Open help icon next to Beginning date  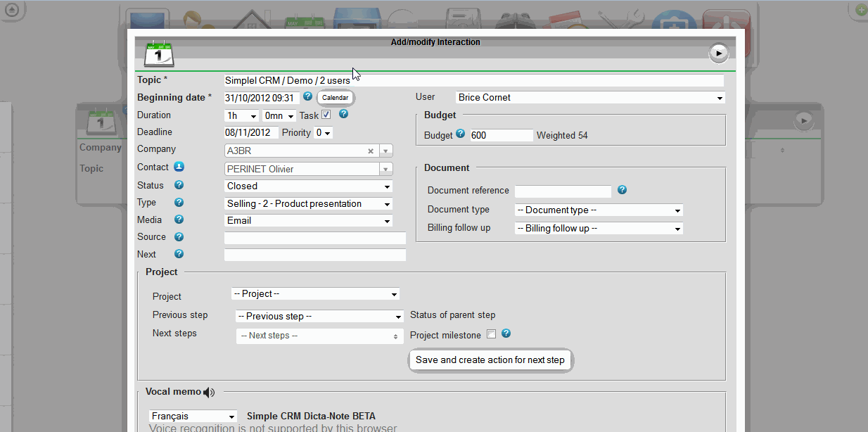[307, 96]
